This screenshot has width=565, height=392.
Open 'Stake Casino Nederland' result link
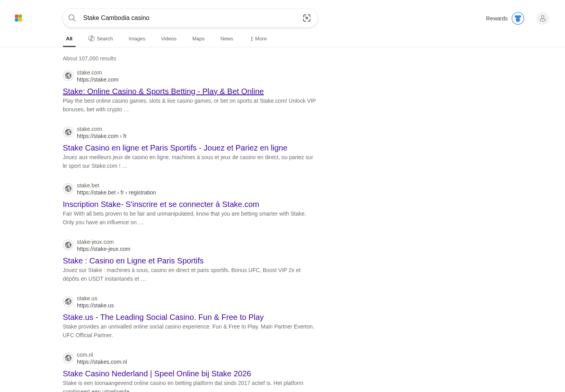157,374
